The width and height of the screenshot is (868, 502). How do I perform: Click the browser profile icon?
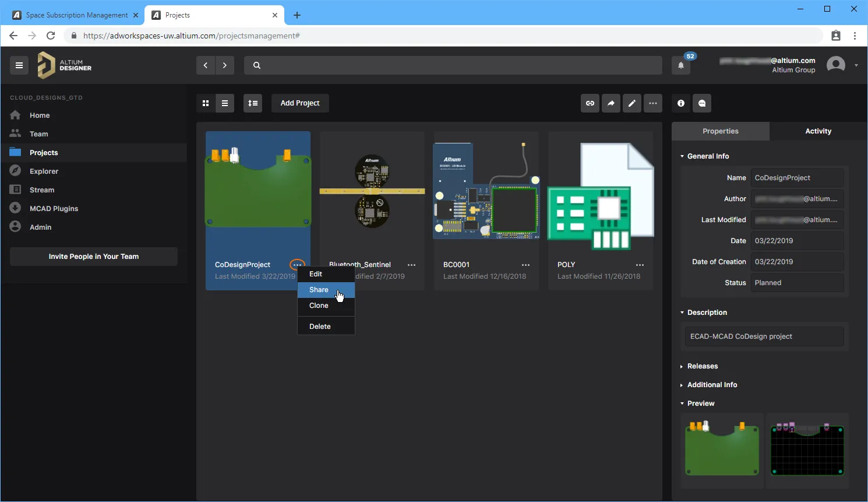836,36
